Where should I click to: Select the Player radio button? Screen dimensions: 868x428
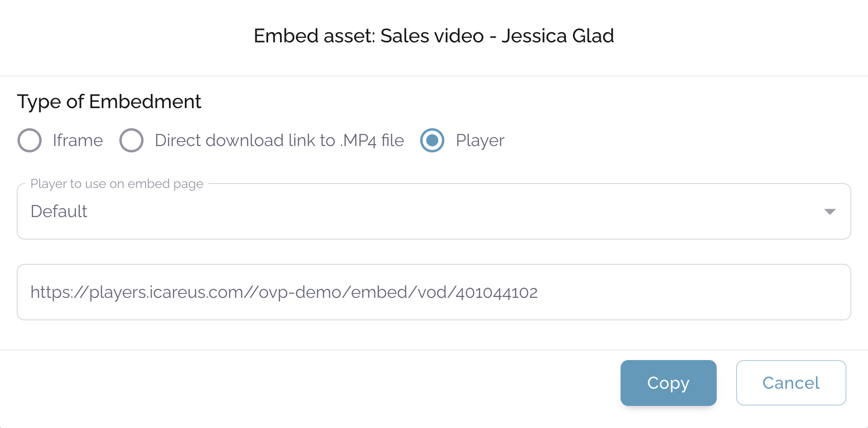pos(432,140)
